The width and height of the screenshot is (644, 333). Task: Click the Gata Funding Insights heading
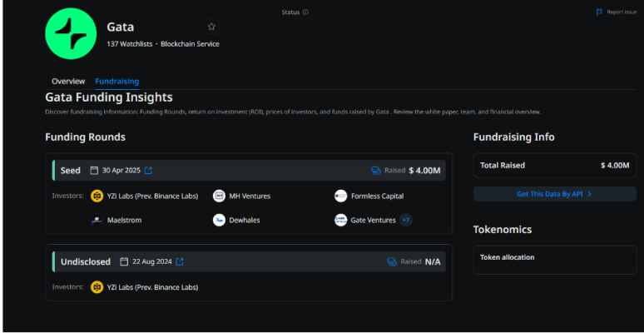(x=109, y=97)
